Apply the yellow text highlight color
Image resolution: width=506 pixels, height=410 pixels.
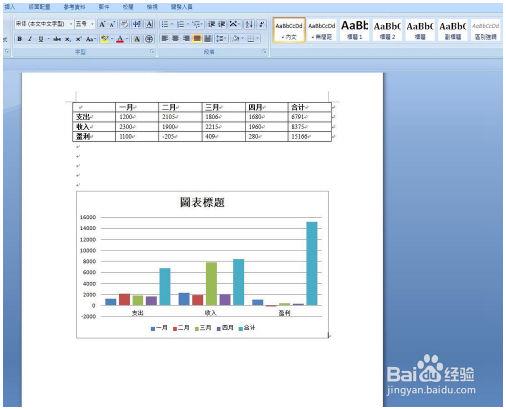pos(104,39)
